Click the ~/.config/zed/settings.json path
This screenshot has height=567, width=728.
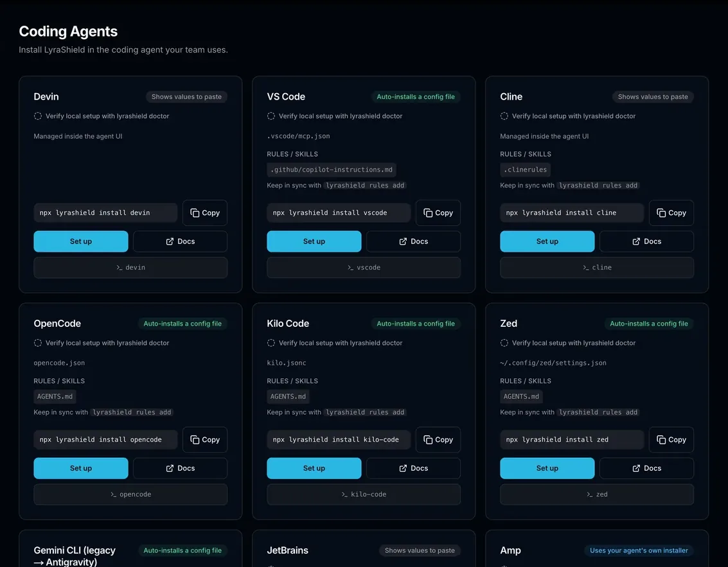[x=553, y=363]
